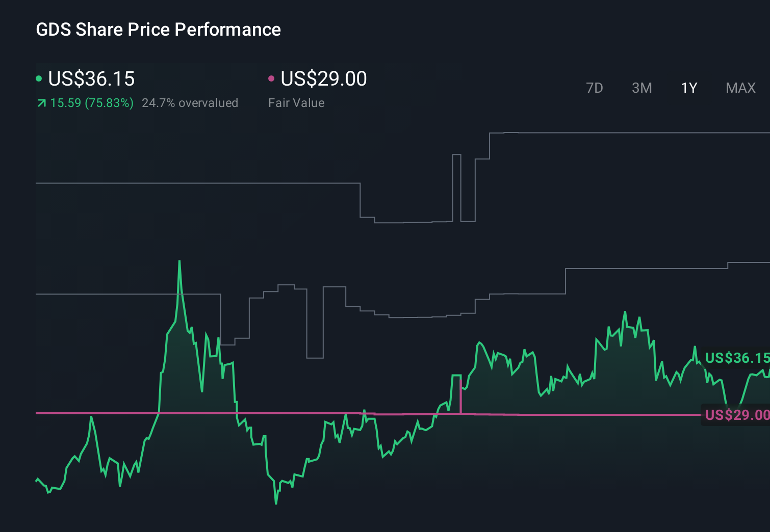Screen dimensions: 770x532
Task: Click the US$36.15 price label on the chart edge
Action: pyautogui.click(x=736, y=358)
